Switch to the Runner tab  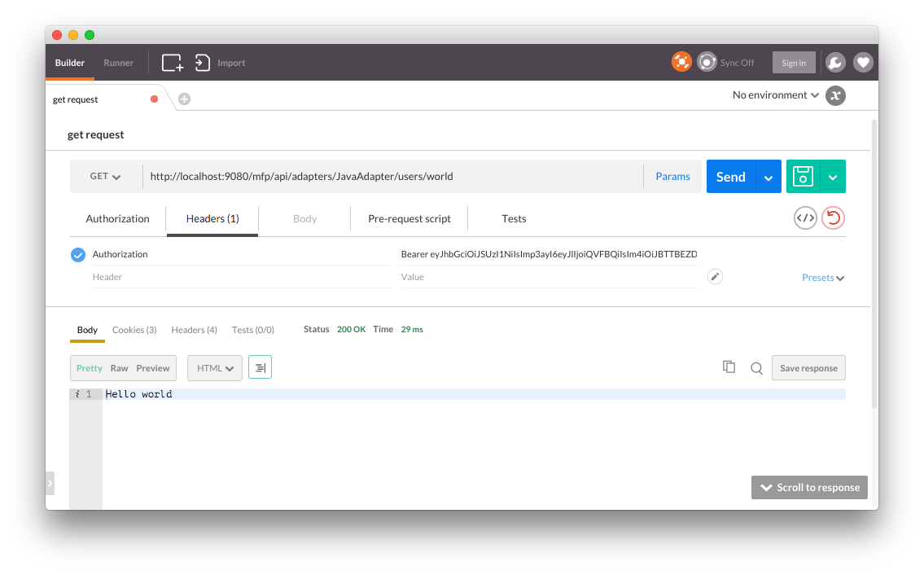tap(118, 63)
